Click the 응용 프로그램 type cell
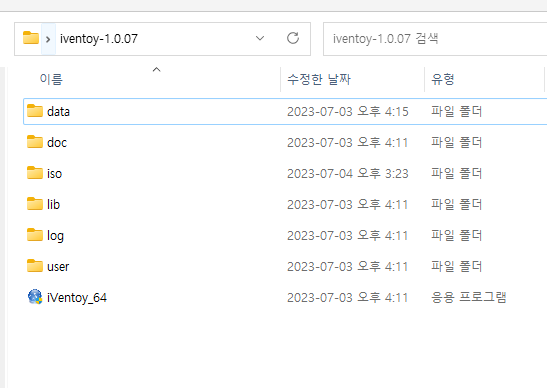The height and width of the screenshot is (388, 547). click(x=469, y=298)
